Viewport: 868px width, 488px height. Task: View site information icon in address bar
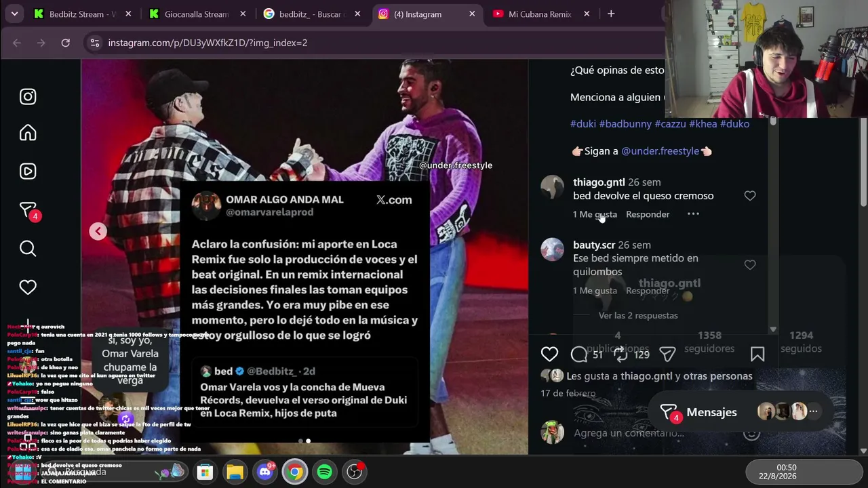95,43
